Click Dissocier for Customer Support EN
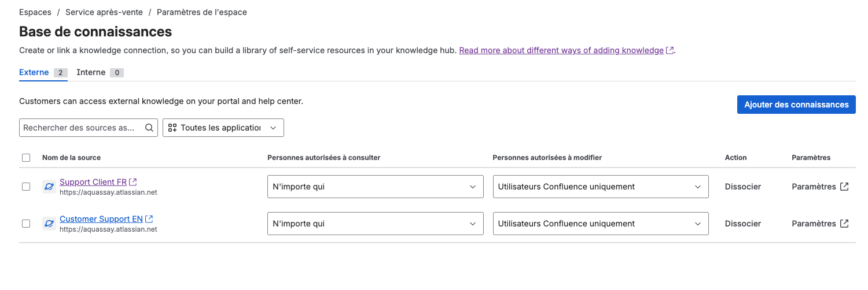Viewport: 868px width, 290px height. [743, 224]
